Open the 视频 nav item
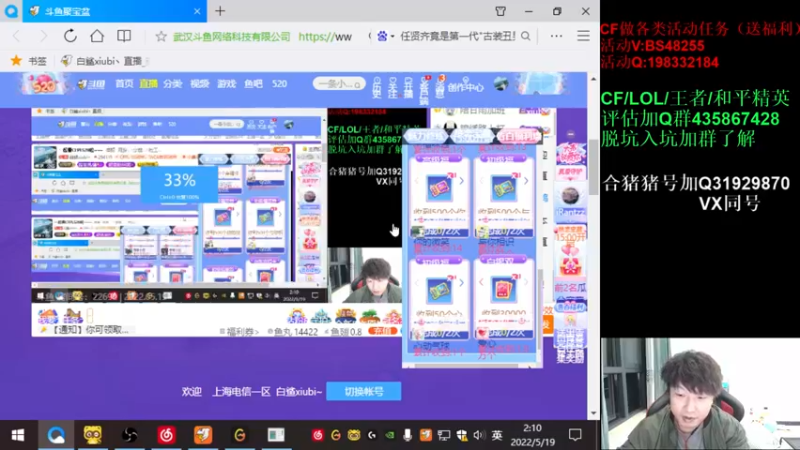This screenshot has height=450, width=800. (x=199, y=84)
